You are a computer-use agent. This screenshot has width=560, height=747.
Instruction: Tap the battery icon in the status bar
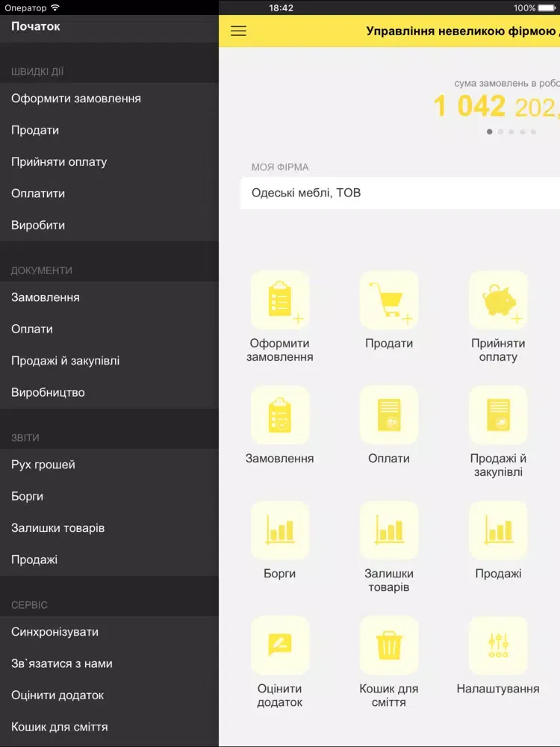click(547, 7)
